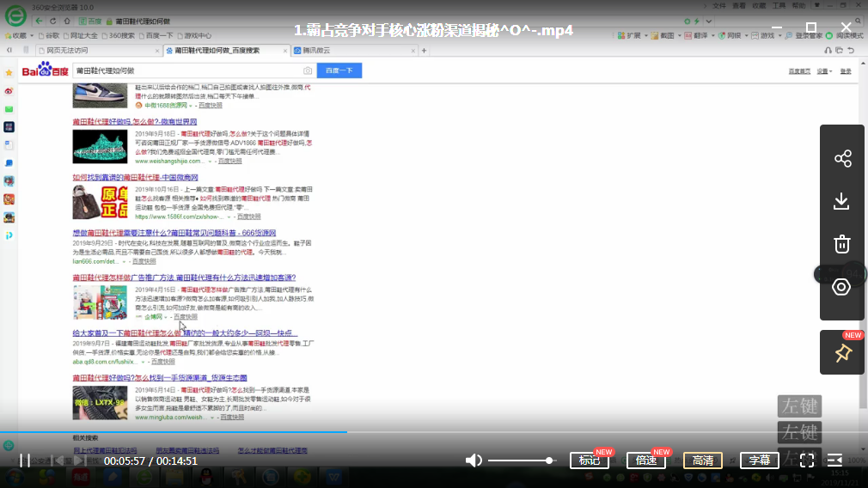
Task: Pause the video playback
Action: [x=24, y=461]
